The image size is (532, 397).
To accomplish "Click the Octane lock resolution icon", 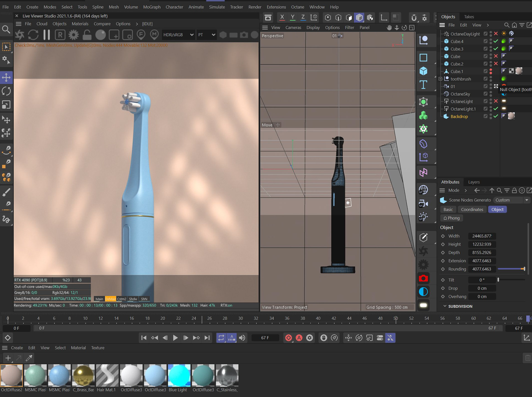I will (x=87, y=35).
